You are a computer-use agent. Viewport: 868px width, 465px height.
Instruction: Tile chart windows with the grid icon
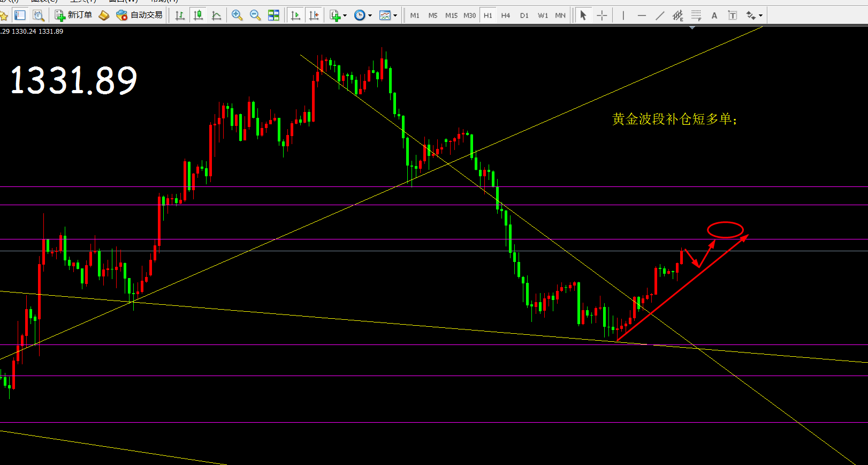273,15
